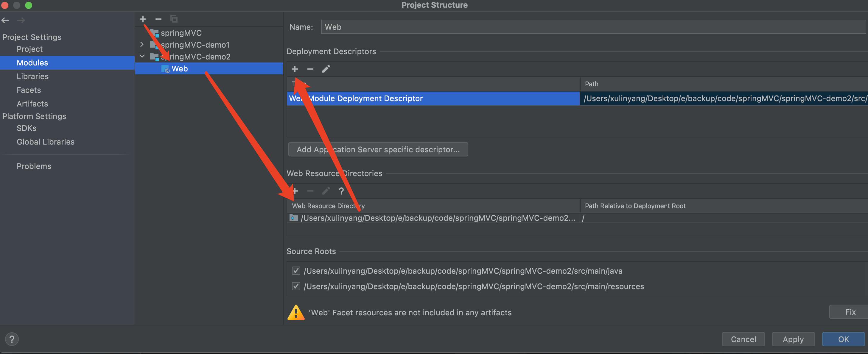
Task: Edit the deployment descriptor with pencil icon
Action: point(326,69)
